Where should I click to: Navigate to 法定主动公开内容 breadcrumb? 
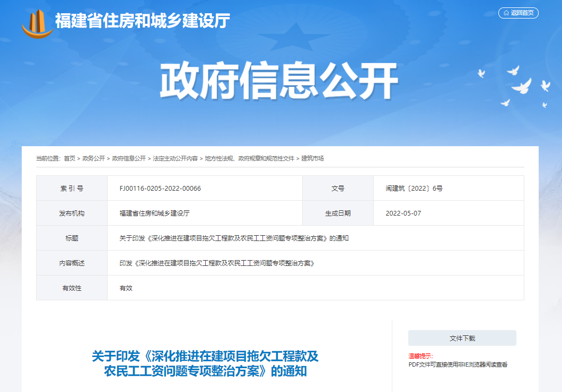click(175, 158)
